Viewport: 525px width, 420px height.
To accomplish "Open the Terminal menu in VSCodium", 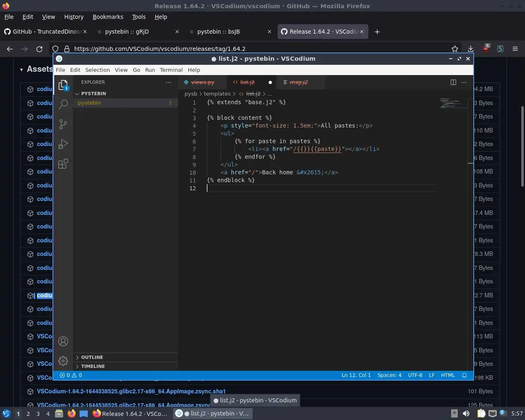I will pos(171,70).
